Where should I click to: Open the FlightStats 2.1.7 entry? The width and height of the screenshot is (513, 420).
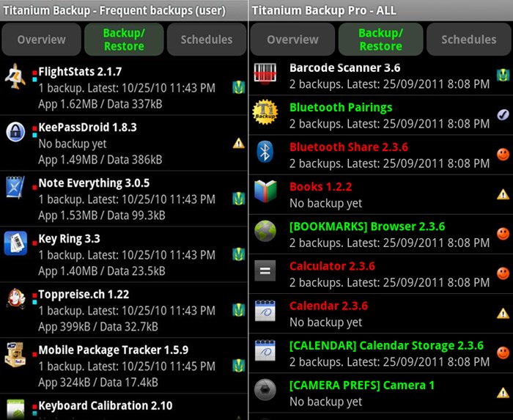coord(124,87)
